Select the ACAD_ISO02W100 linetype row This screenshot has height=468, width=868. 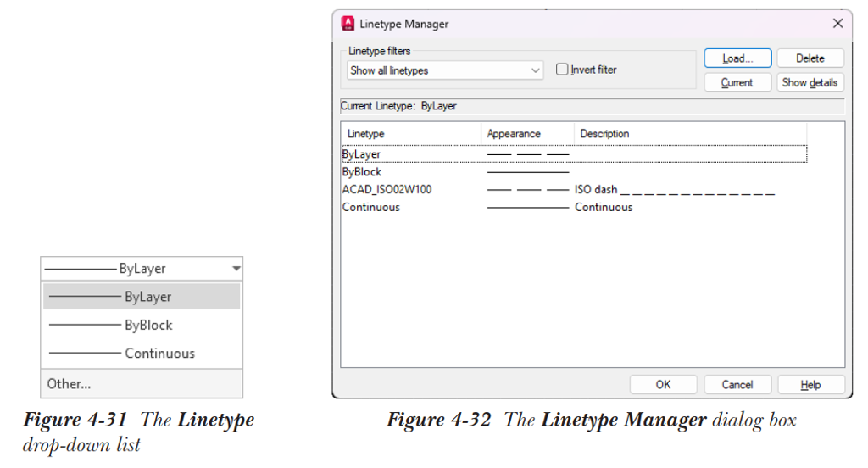point(574,189)
